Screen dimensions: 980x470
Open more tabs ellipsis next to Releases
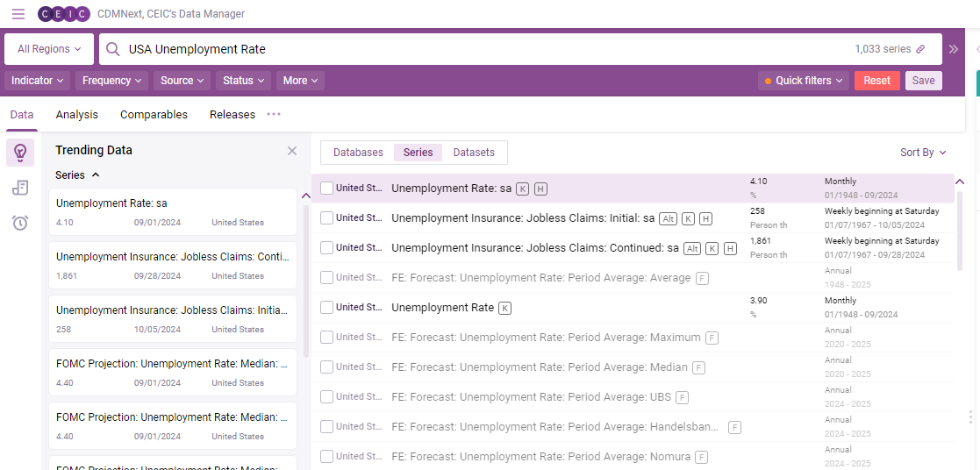tap(274, 114)
